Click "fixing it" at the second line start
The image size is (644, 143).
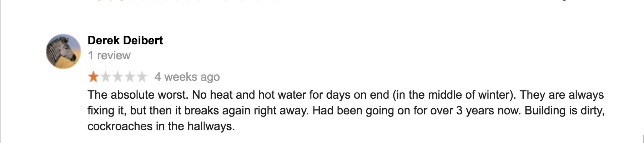(x=107, y=110)
